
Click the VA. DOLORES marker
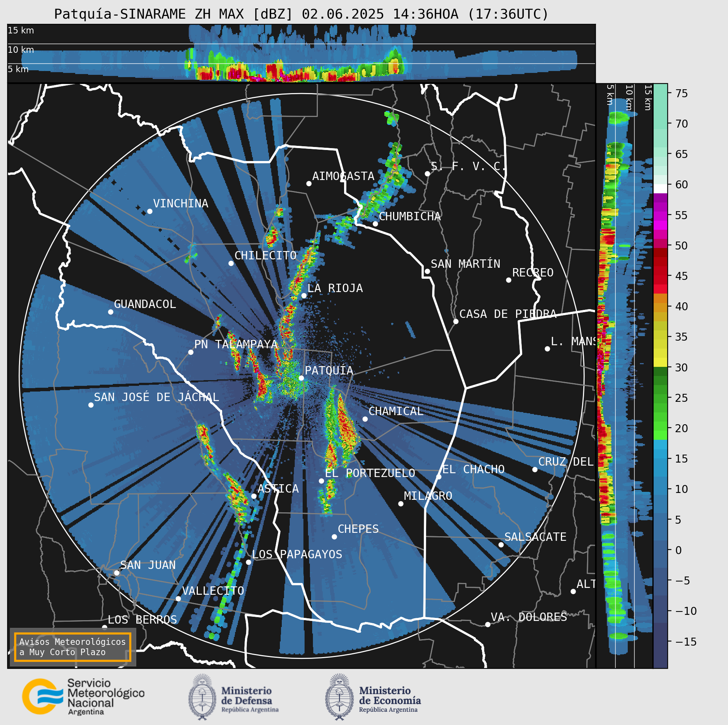point(488,624)
